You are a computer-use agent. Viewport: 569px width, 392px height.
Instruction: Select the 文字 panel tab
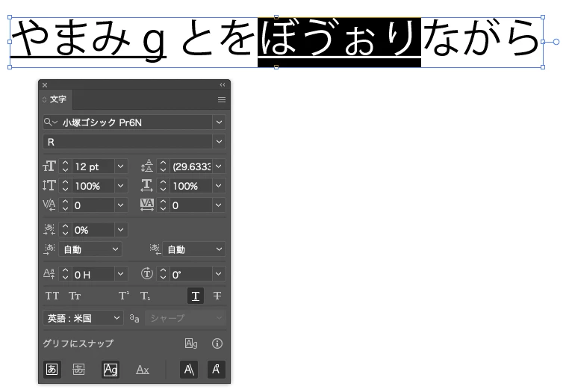click(55, 99)
